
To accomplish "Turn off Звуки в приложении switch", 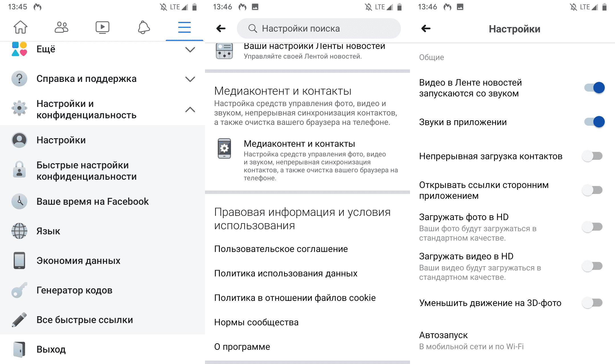I will 594,122.
